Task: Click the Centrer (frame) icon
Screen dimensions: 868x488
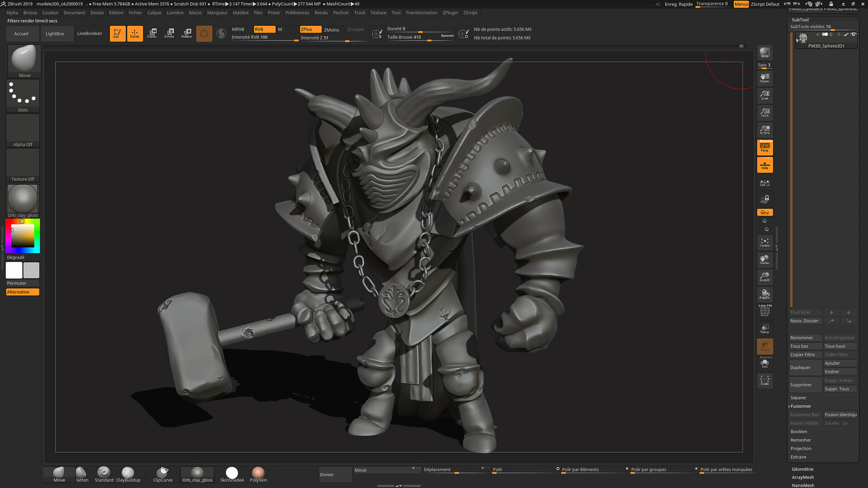Action: (x=764, y=243)
